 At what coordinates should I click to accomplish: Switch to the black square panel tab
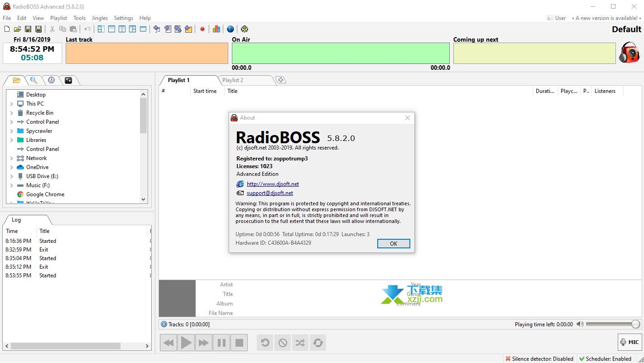tap(68, 80)
